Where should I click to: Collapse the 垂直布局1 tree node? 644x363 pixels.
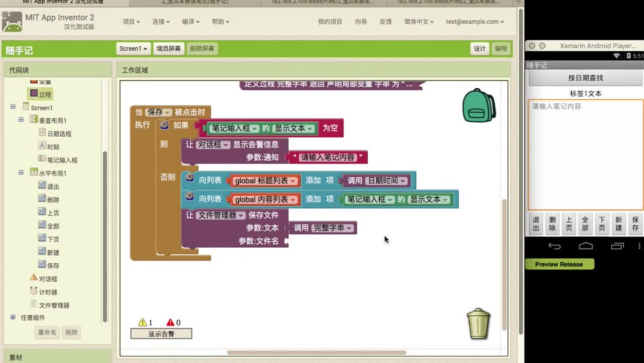click(x=20, y=119)
